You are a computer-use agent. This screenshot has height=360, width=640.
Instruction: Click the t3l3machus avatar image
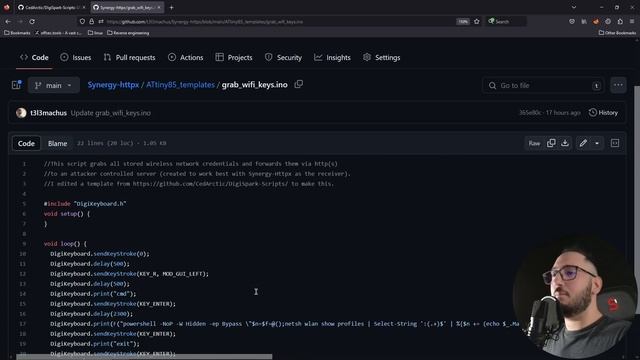point(21,113)
